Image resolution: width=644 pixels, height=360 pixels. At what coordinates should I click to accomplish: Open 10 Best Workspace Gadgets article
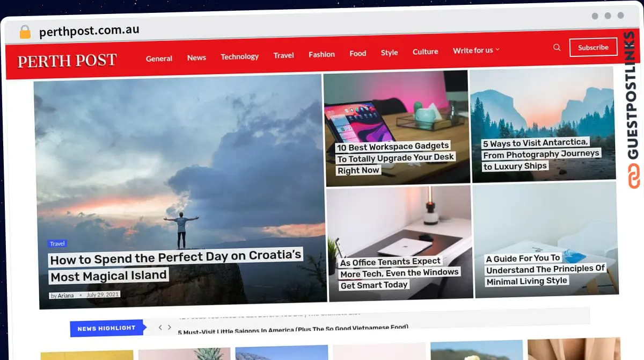pos(396,158)
